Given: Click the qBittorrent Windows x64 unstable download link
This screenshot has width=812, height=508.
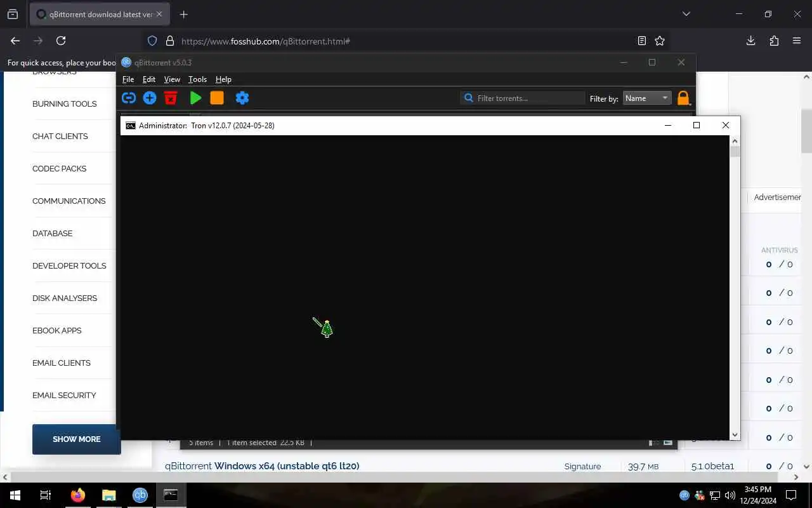Looking at the screenshot, I should (x=262, y=466).
